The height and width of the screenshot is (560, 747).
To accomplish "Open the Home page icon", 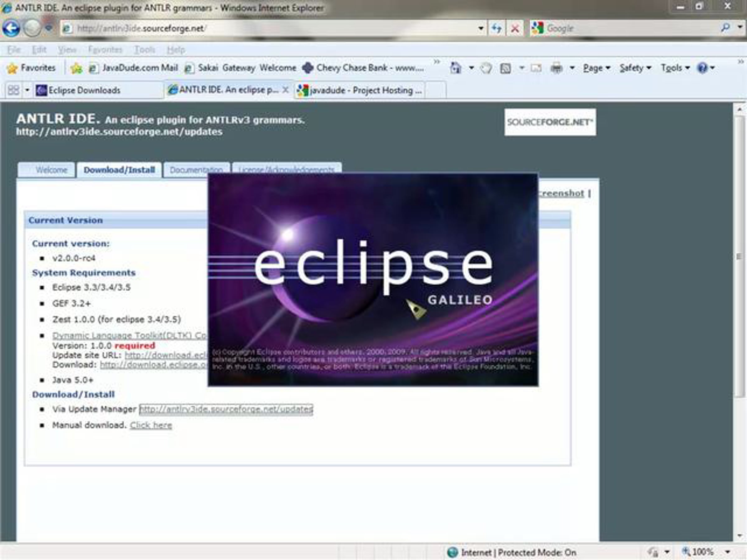I will [456, 68].
